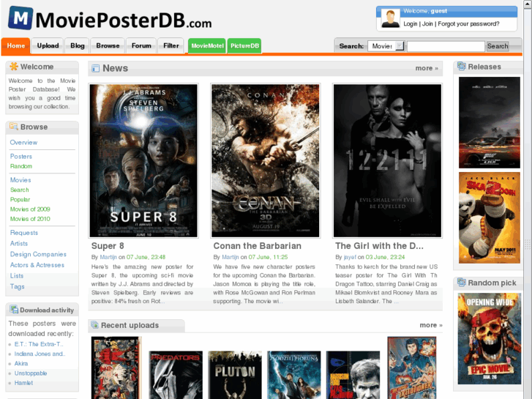
Task: Click the Super 8 news headline
Action: click(108, 246)
